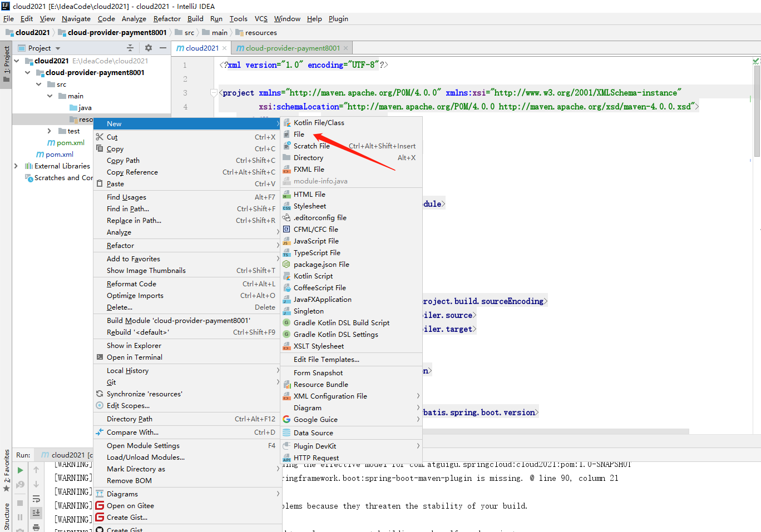Choose Find Usages in context menu
The image size is (761, 532).
[187, 197]
